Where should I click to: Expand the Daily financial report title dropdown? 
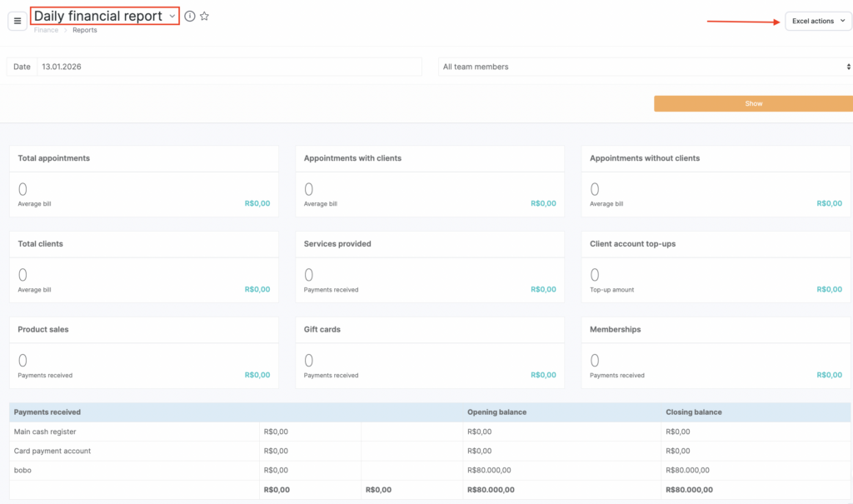172,16
